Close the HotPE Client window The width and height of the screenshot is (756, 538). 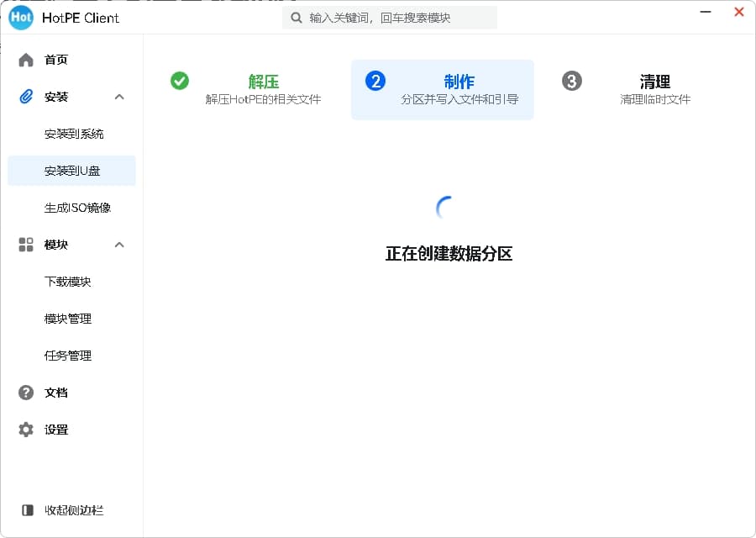pos(738,12)
